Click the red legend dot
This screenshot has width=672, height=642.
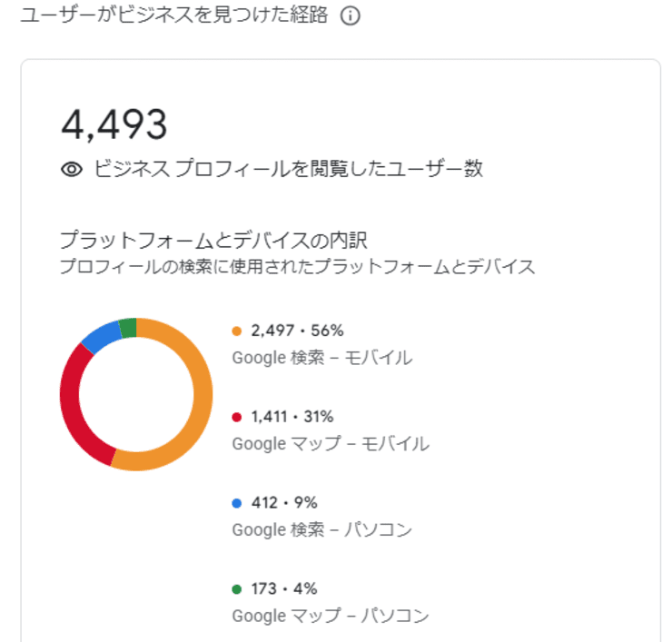(238, 418)
